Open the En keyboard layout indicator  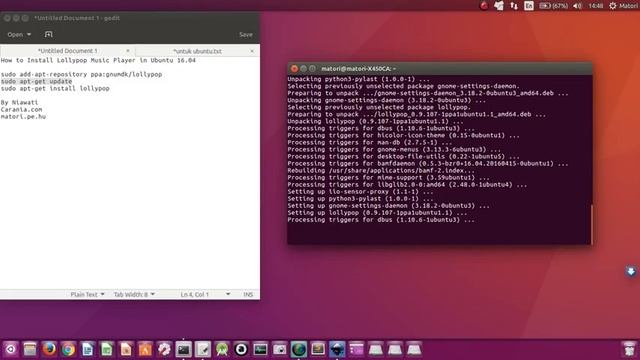pos(529,6)
